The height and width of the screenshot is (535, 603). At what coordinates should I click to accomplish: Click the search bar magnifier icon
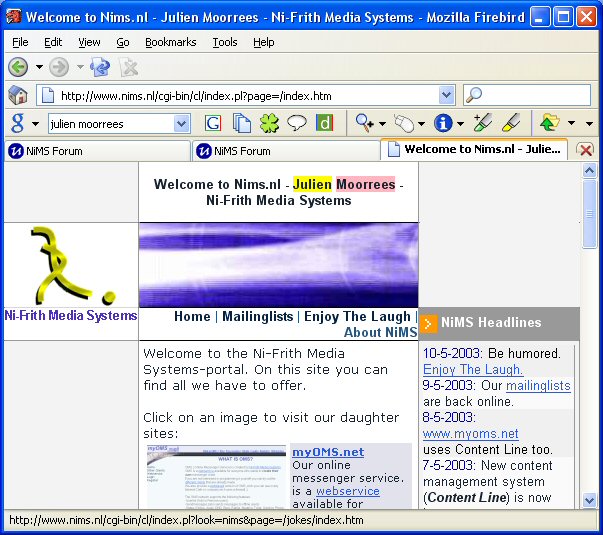474,95
